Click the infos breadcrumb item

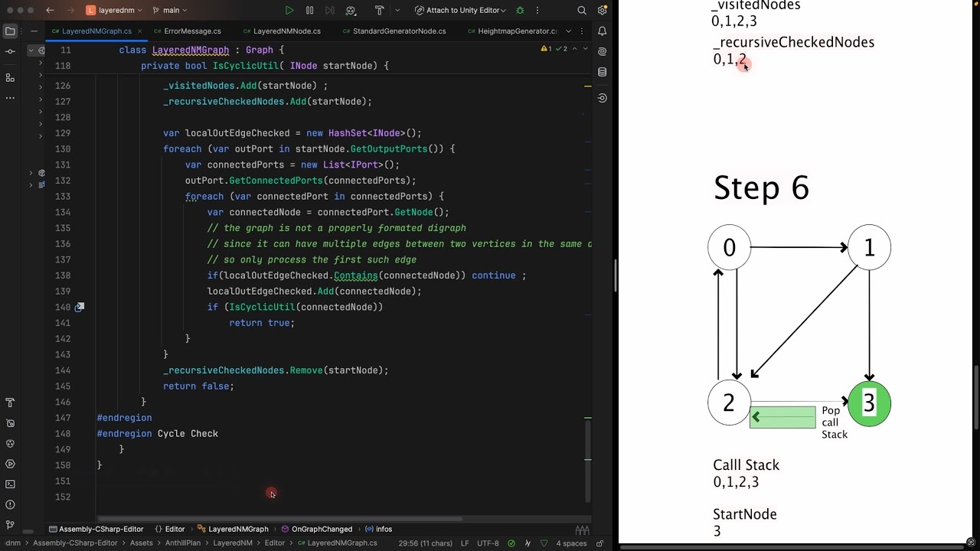point(379,530)
